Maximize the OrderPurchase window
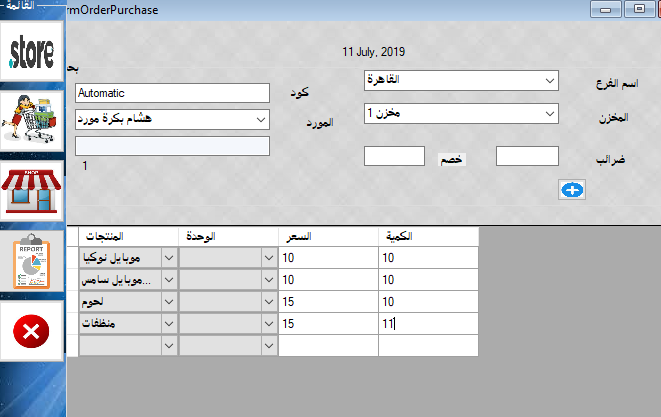The image size is (661, 417). [639, 9]
